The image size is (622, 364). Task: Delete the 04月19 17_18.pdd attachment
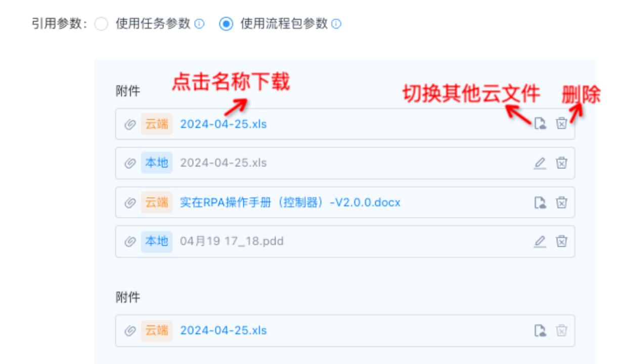pyautogui.click(x=561, y=241)
